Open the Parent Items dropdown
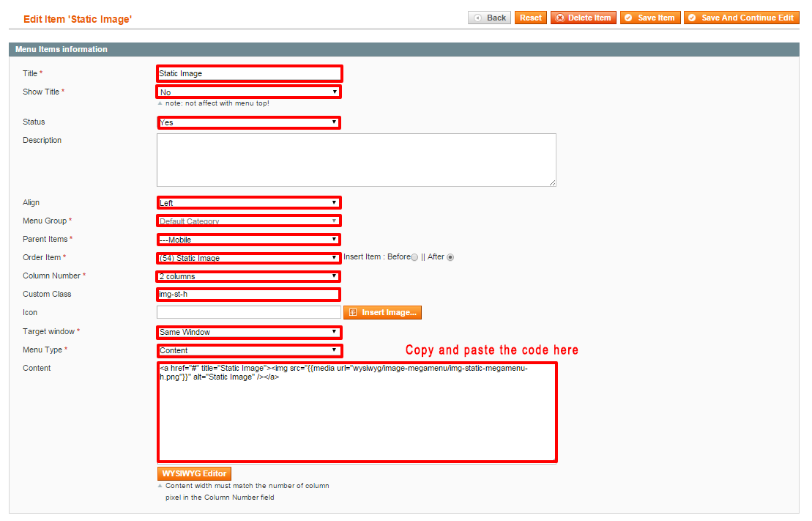Viewport: 812px width, 521px height. click(248, 240)
